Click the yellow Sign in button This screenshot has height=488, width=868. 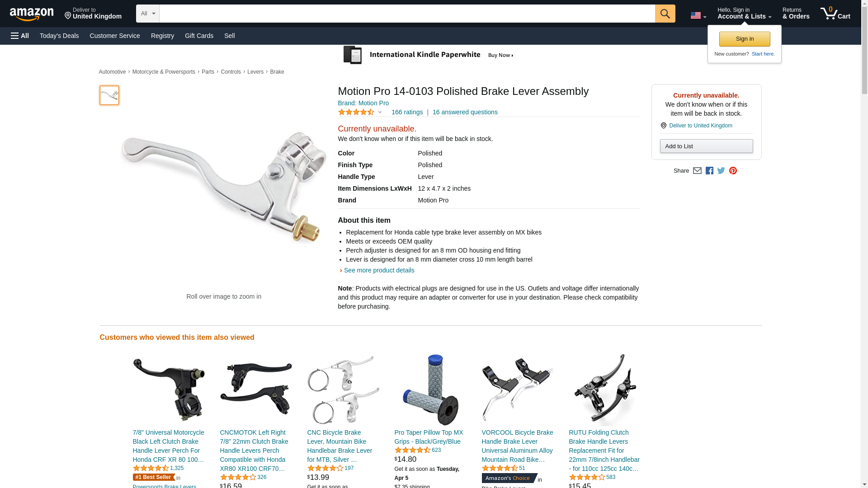point(745,39)
